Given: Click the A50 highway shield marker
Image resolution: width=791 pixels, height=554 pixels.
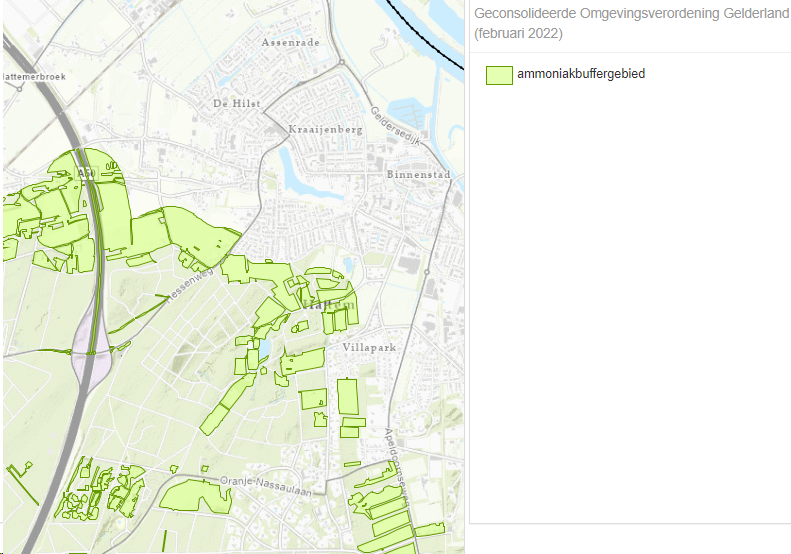Looking at the screenshot, I should (x=85, y=174).
